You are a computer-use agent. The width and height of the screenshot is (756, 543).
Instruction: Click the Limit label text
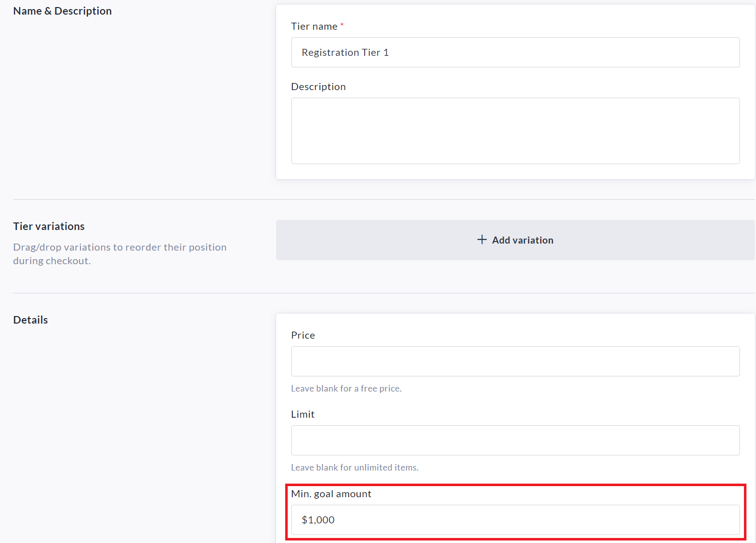(x=303, y=414)
